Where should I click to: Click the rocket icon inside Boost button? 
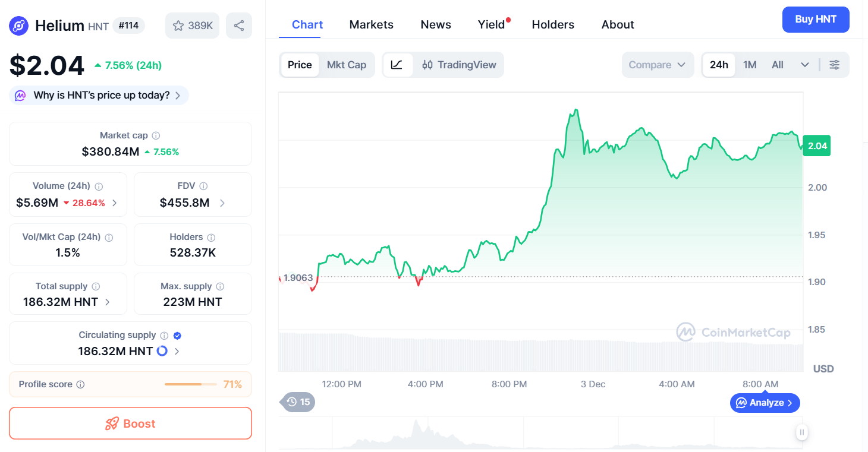point(112,423)
